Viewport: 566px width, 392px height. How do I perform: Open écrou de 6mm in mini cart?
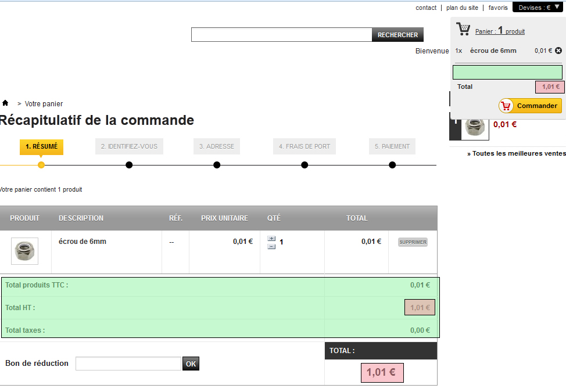click(x=493, y=51)
